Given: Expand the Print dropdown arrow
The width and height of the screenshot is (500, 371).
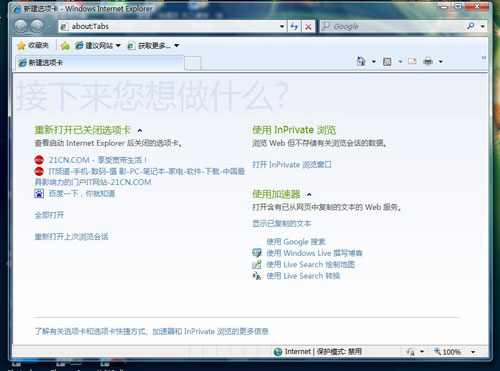Looking at the screenshot, I should (x=441, y=62).
